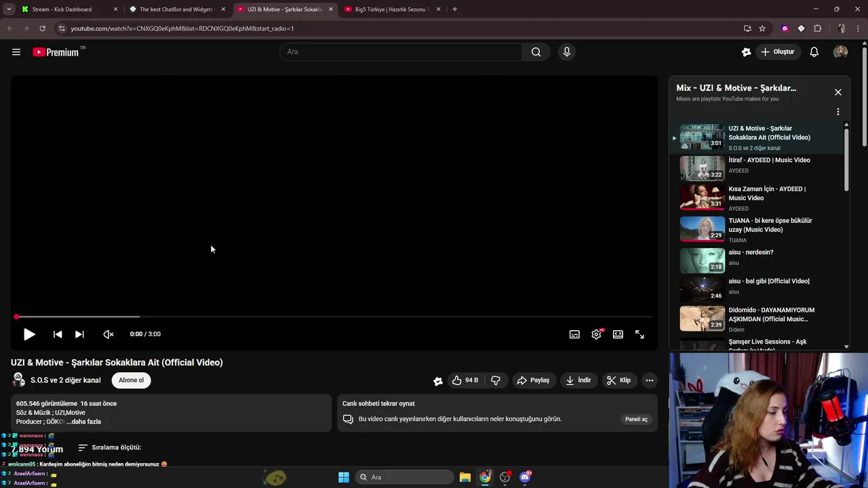Play the video
Screen dimensions: 868x488
click(28, 334)
